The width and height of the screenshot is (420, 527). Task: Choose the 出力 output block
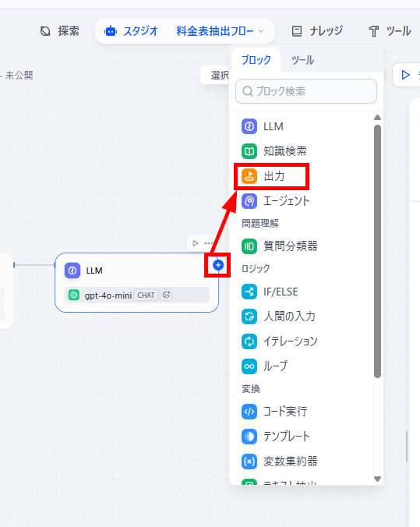pos(304,176)
